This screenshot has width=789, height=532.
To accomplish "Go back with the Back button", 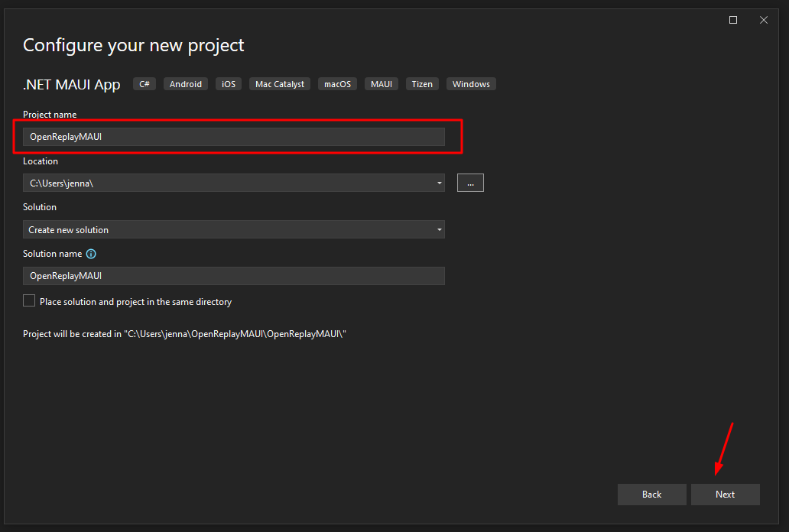I will click(x=651, y=495).
